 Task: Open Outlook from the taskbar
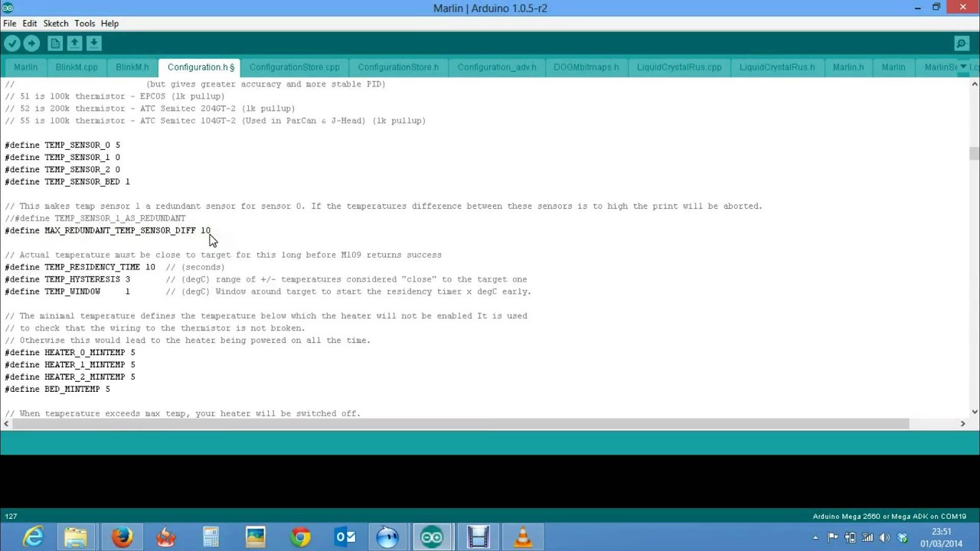pos(345,537)
